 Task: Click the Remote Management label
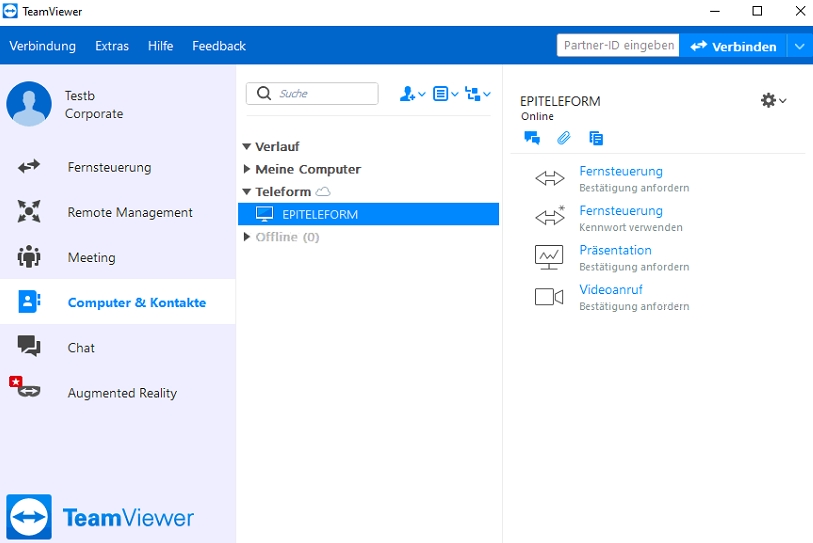pos(130,212)
